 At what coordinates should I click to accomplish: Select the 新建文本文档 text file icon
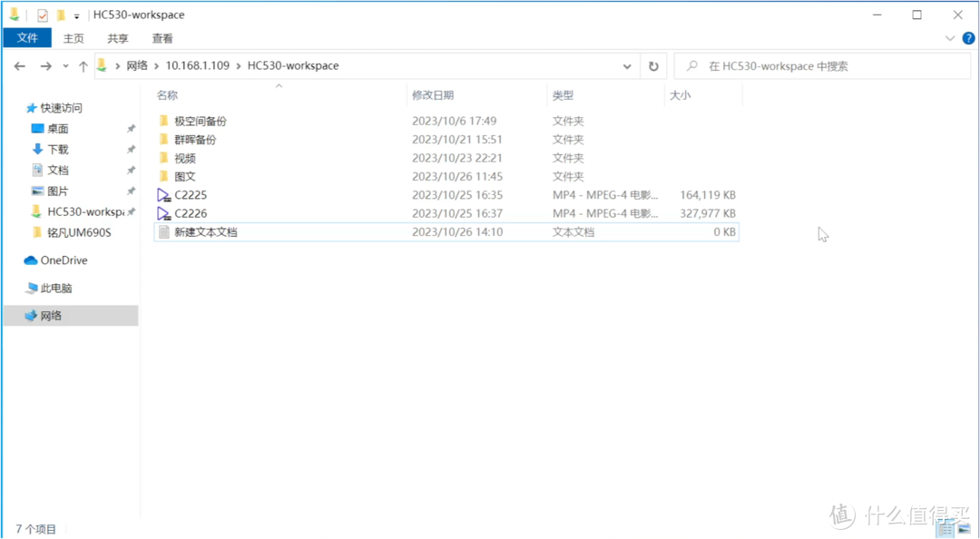click(163, 232)
